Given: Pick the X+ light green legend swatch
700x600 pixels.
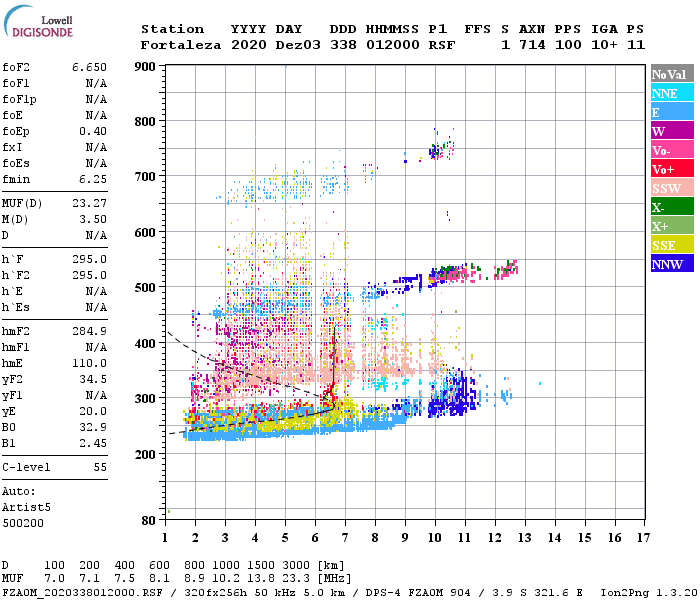Looking at the screenshot, I should [672, 226].
